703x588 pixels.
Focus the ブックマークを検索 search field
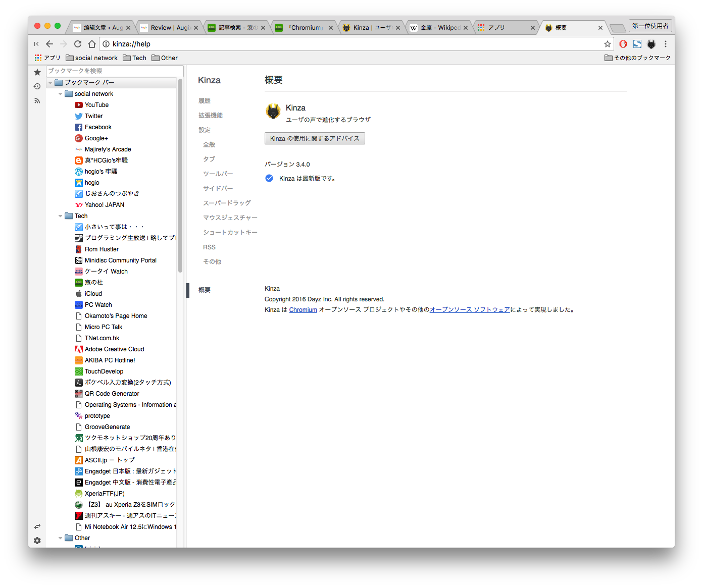point(115,71)
